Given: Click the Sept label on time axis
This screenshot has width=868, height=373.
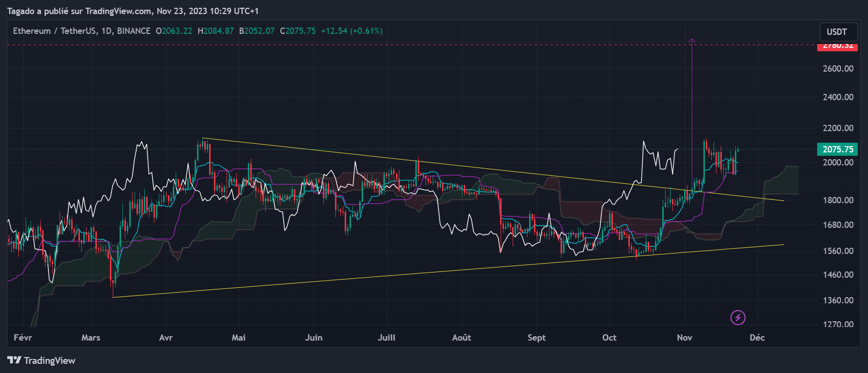Looking at the screenshot, I should (536, 338).
